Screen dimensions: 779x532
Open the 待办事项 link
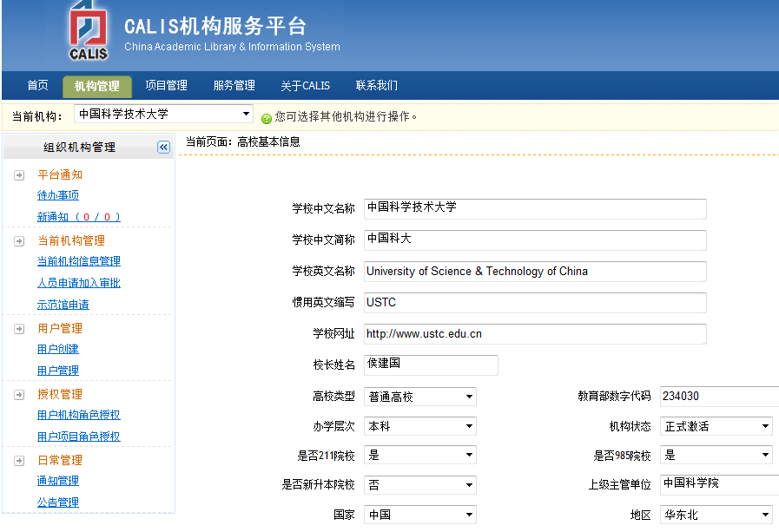pyautogui.click(x=58, y=195)
